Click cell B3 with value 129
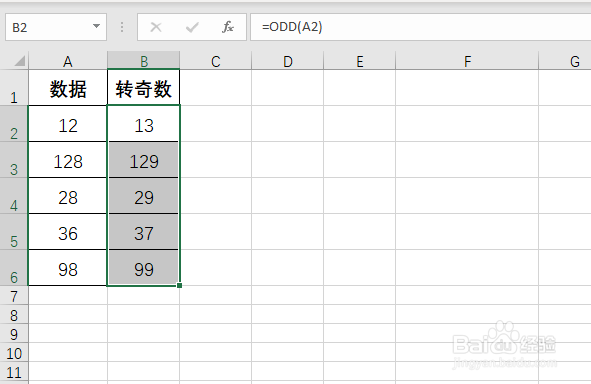This screenshot has width=591, height=384. coord(144,160)
